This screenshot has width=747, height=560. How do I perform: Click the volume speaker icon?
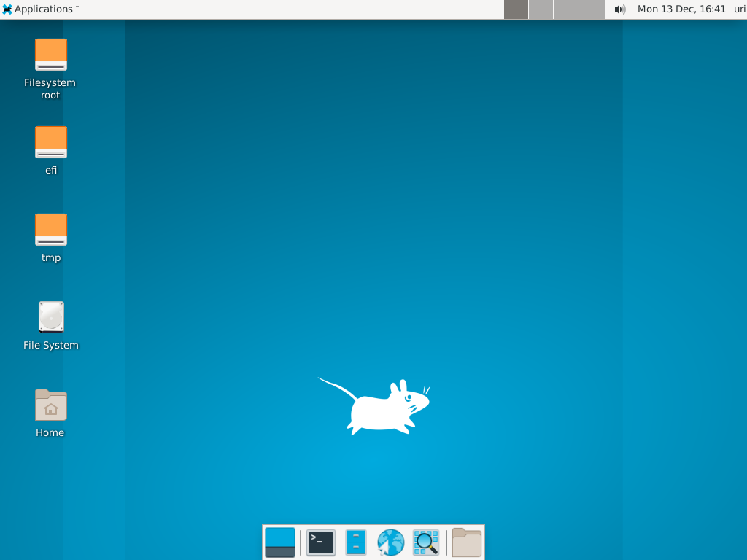point(619,9)
